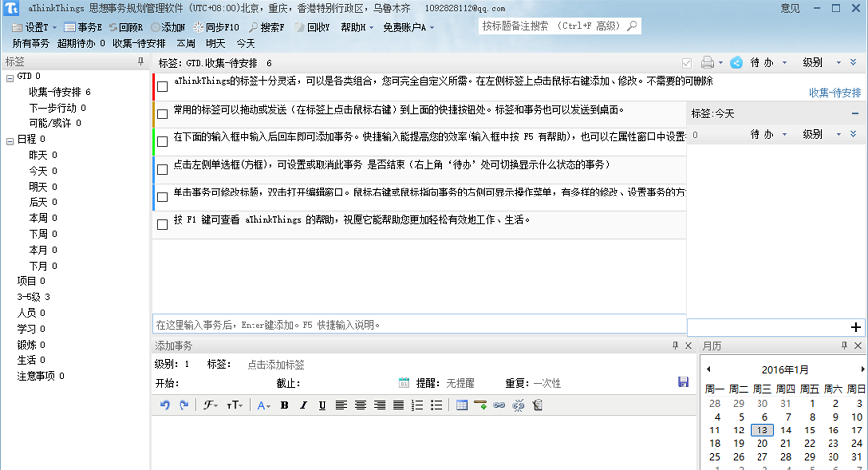Image resolution: width=868 pixels, height=470 pixels.
Task: Click the search magnifier in search box
Action: [632, 26]
